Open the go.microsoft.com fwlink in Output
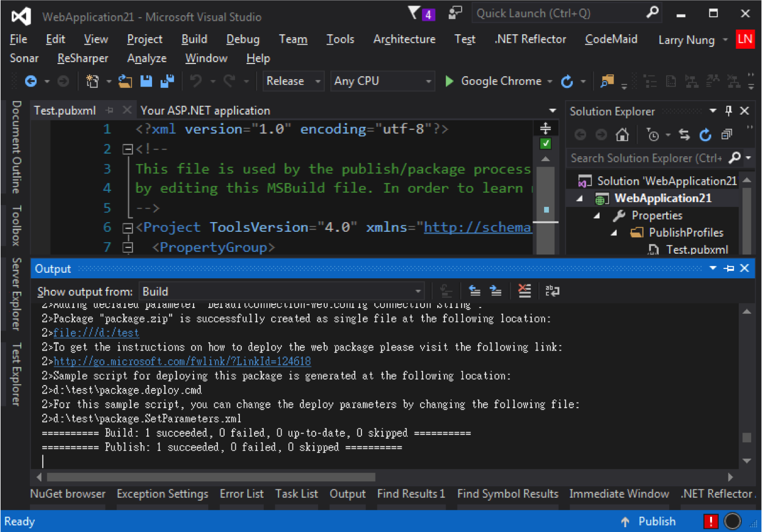The image size is (762, 532). pyautogui.click(x=182, y=362)
